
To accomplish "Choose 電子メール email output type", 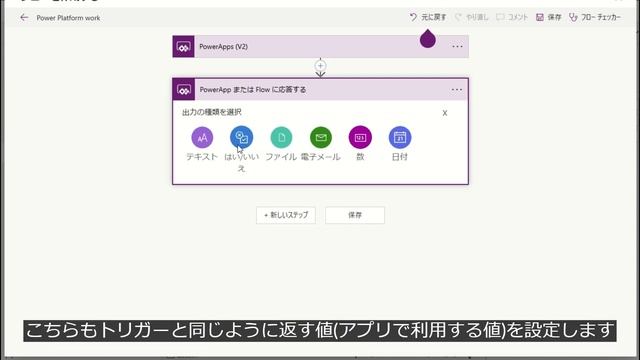I will click(x=321, y=144).
